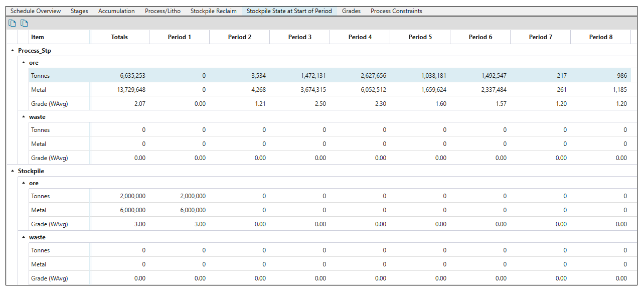The image size is (644, 296).
Task: Open the Process/Litho tab
Action: (163, 11)
